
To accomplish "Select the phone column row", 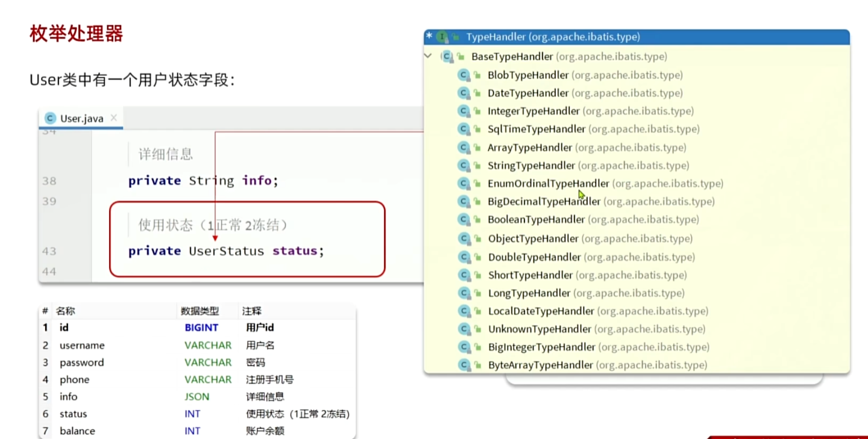I will coord(197,379).
